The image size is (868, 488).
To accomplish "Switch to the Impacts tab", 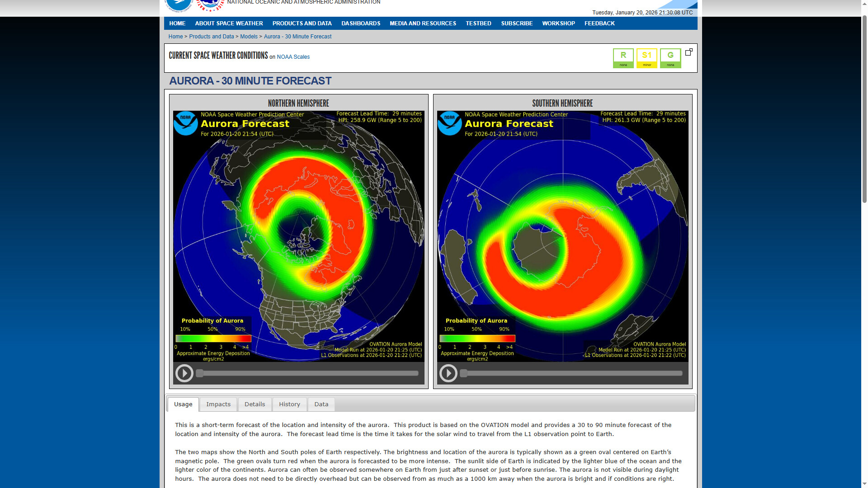I will tap(218, 404).
